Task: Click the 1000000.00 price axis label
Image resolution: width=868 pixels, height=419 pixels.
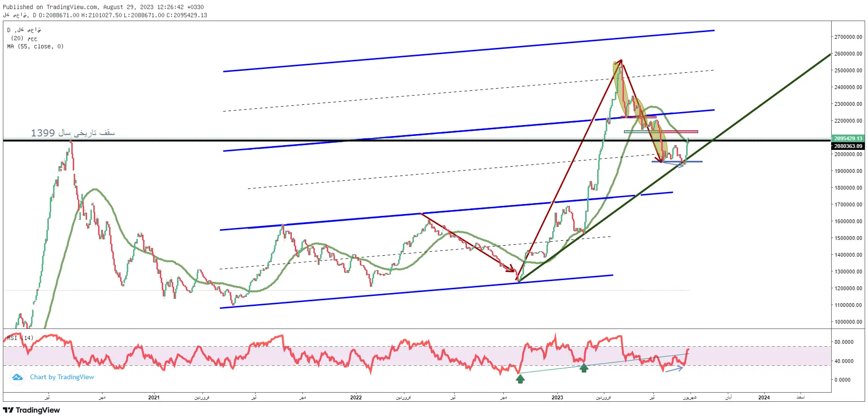Action: [x=848, y=322]
